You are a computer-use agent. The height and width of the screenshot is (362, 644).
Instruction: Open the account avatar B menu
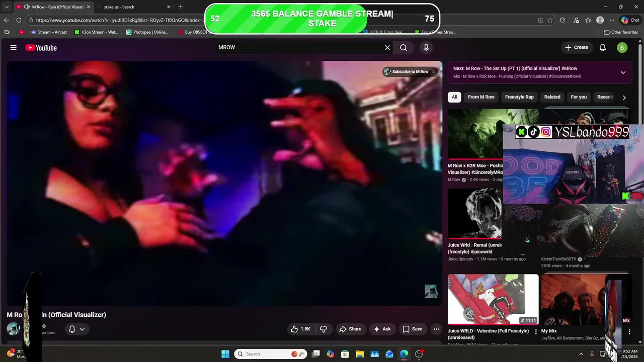[622, 48]
